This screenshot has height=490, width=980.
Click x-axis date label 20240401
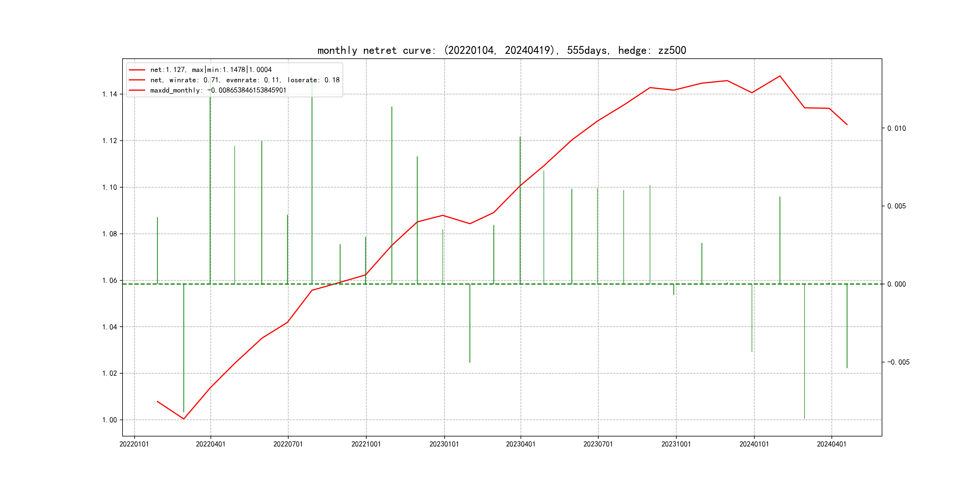(831, 444)
